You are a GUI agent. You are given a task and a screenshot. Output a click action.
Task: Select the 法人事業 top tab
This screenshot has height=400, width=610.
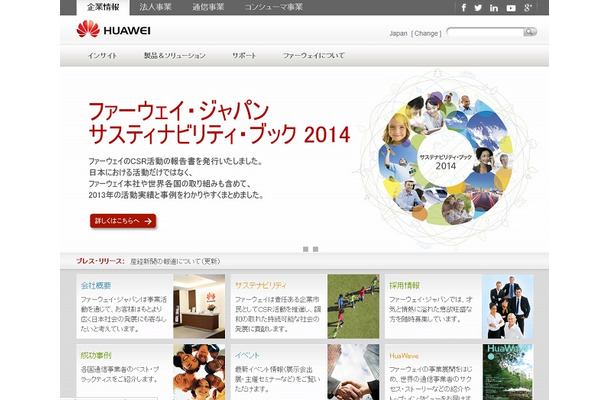click(155, 7)
